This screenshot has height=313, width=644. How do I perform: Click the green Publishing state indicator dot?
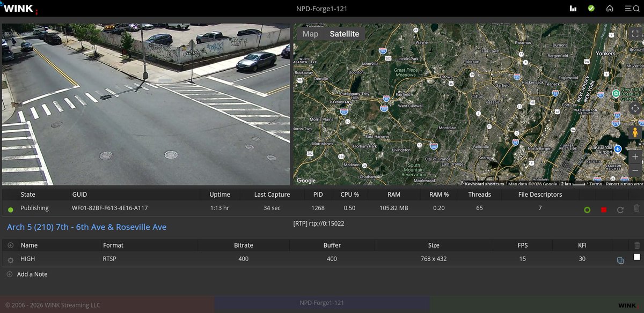pos(11,210)
